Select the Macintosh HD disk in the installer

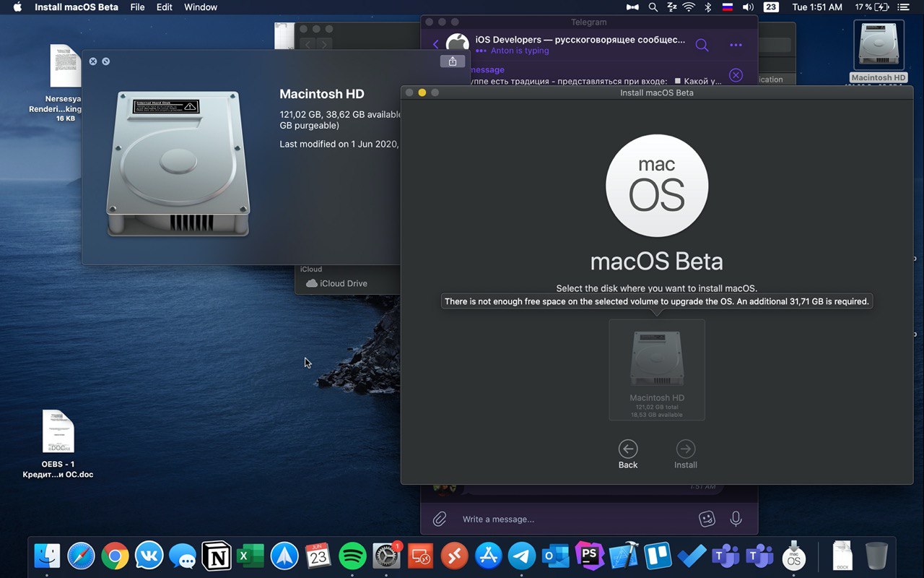tap(657, 370)
